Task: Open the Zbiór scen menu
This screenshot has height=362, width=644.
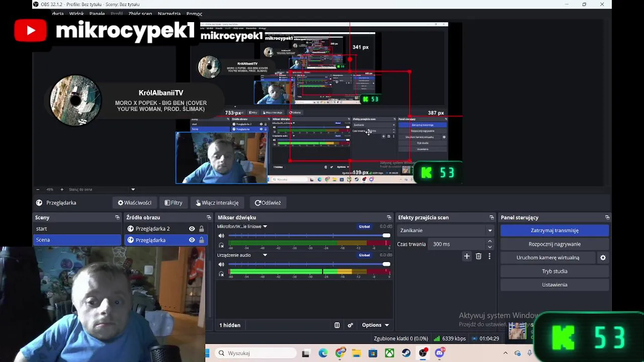Action: pos(140,14)
